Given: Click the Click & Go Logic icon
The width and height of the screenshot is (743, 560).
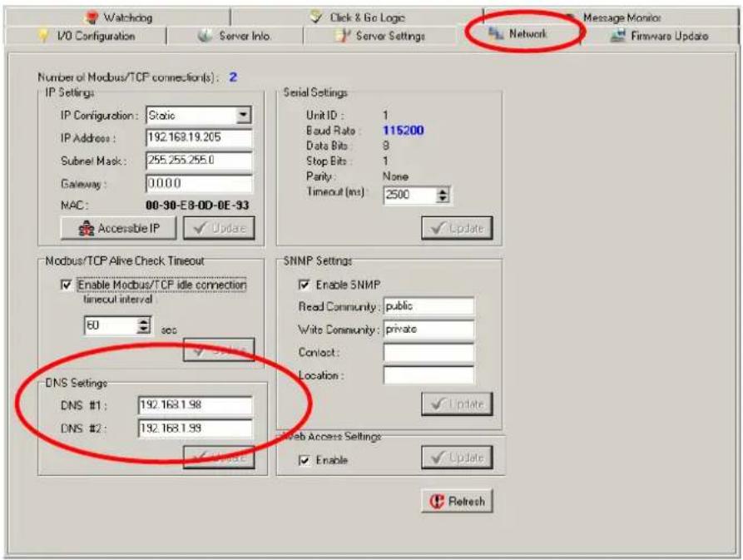Looking at the screenshot, I should pyautogui.click(x=316, y=17).
